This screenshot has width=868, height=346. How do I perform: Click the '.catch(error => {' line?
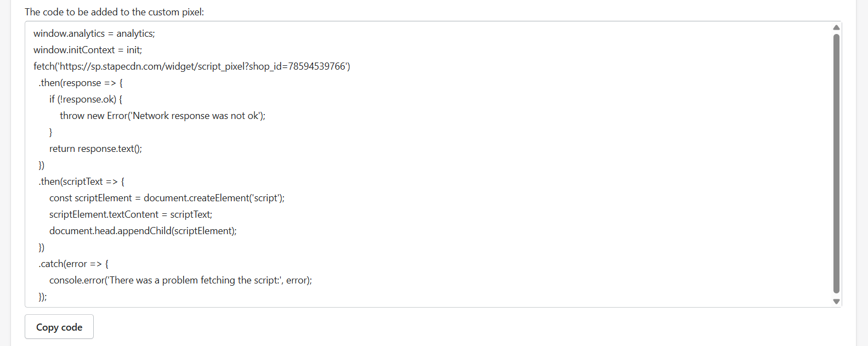[74, 264]
